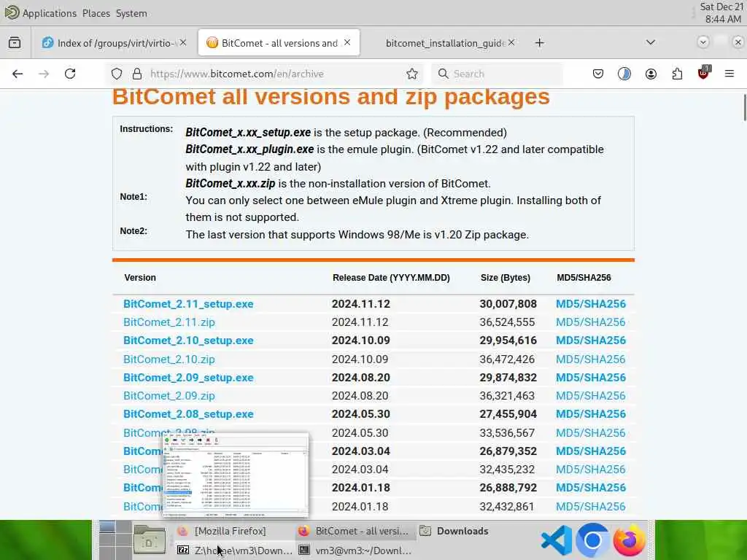Go back to the previous page
Image resolution: width=747 pixels, height=560 pixels.
18,74
